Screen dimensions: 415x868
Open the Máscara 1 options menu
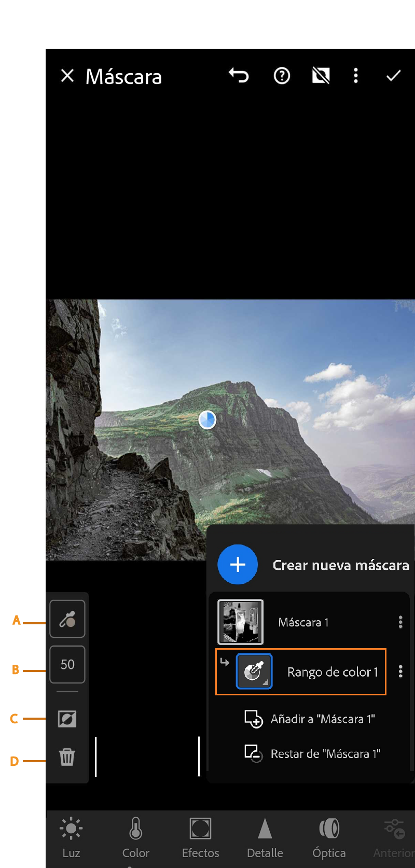pos(400,622)
